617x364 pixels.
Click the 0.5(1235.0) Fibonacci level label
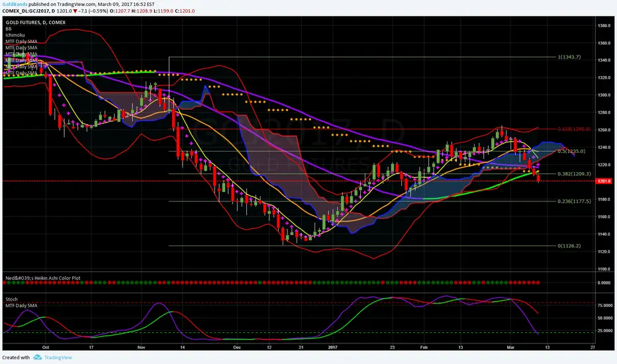click(x=571, y=151)
